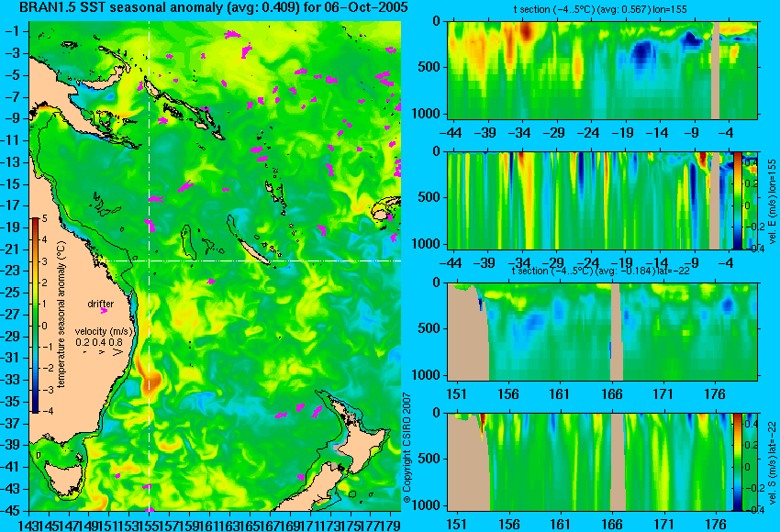
Task: Click the '0.2 0.4 0.8' velocity scale values
Action: point(99,342)
